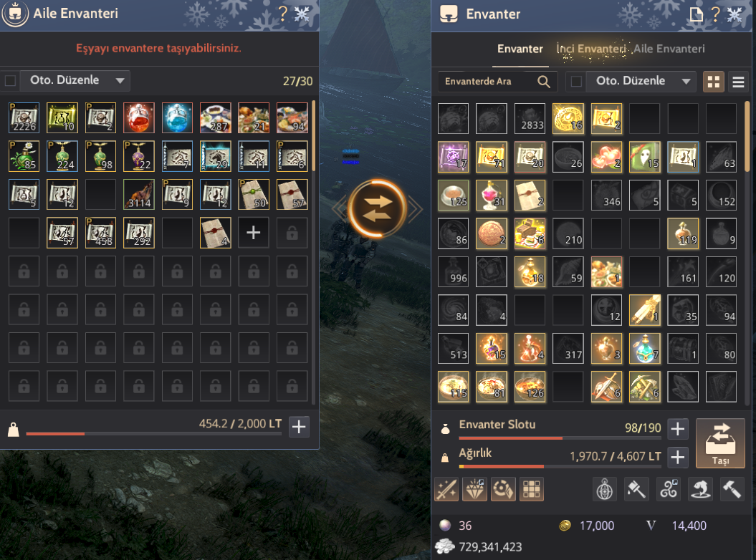Toggle the checkbox beside Oto. Düzenle in Aile Envanteri
This screenshot has width=756, height=560.
[10, 80]
